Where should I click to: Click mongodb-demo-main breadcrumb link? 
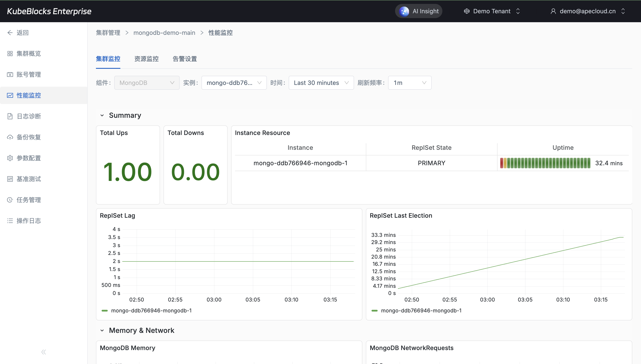point(164,33)
